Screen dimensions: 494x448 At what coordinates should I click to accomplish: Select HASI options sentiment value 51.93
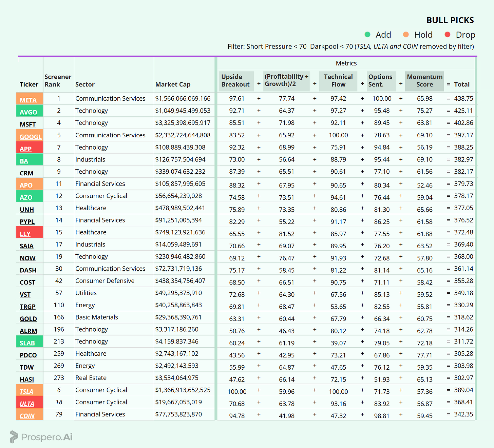pyautogui.click(x=382, y=379)
